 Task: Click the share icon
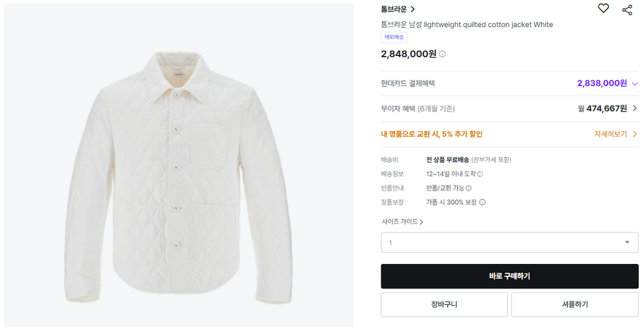(627, 9)
